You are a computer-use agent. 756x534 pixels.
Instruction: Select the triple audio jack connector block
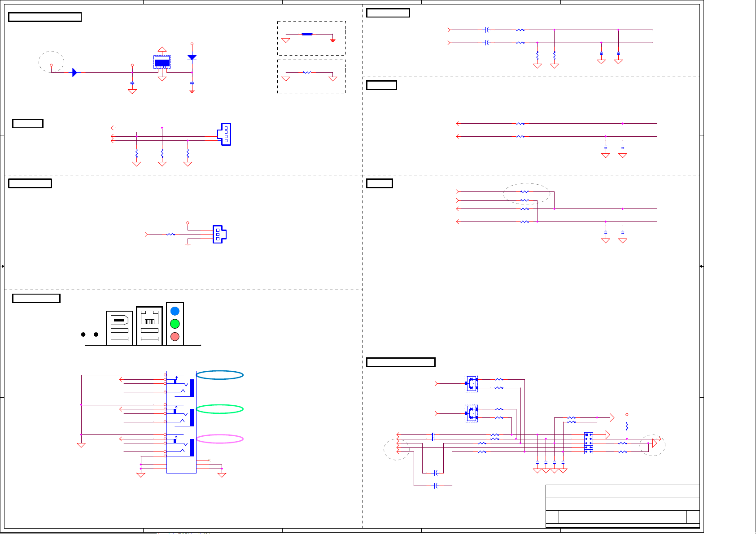click(x=181, y=422)
